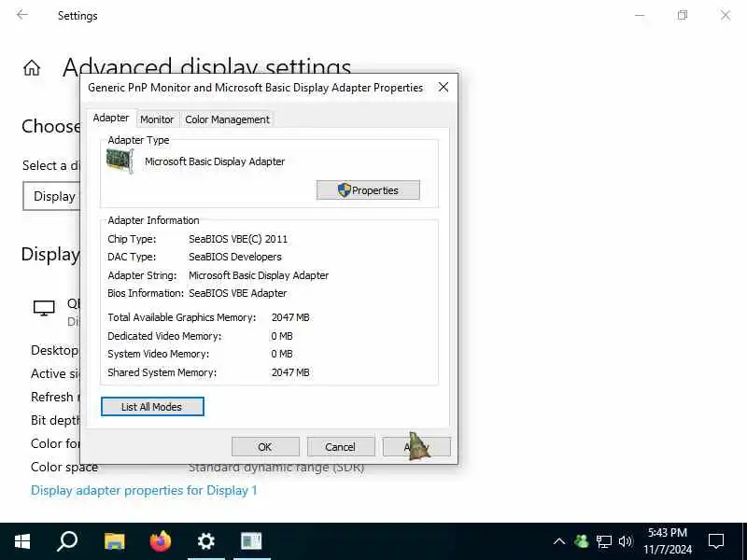
Task: Show hidden tray icons chevron
Action: tap(559, 541)
